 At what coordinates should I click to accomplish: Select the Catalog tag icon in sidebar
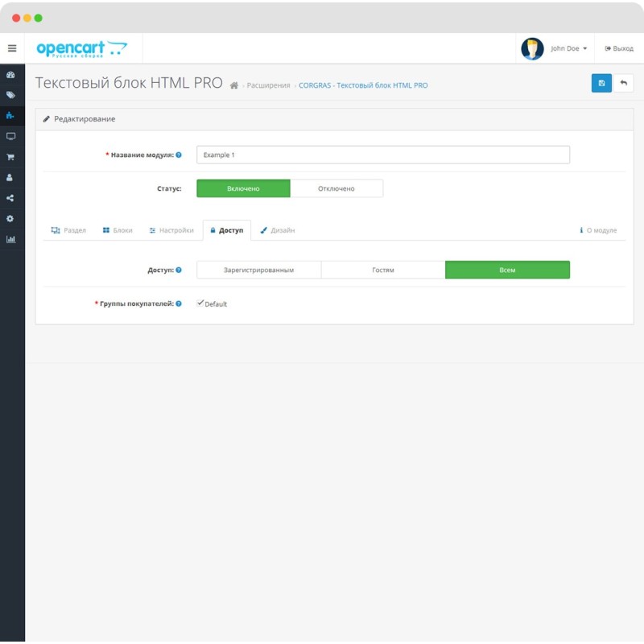coord(11,96)
